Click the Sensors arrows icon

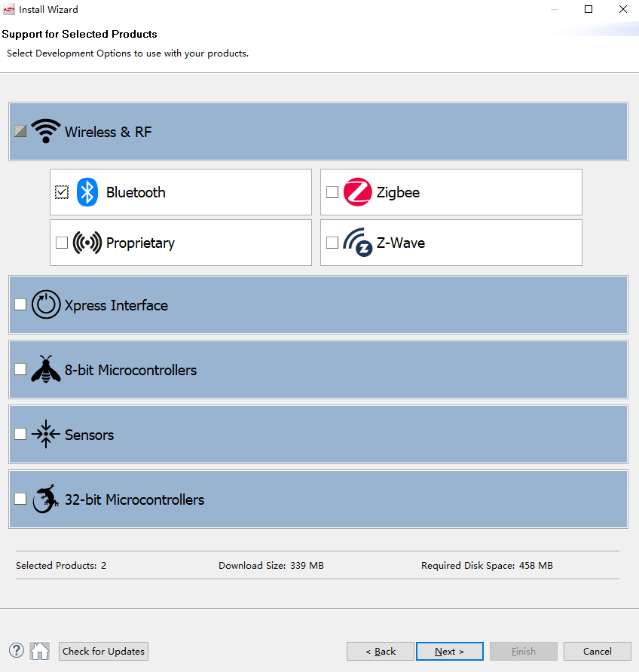click(46, 434)
